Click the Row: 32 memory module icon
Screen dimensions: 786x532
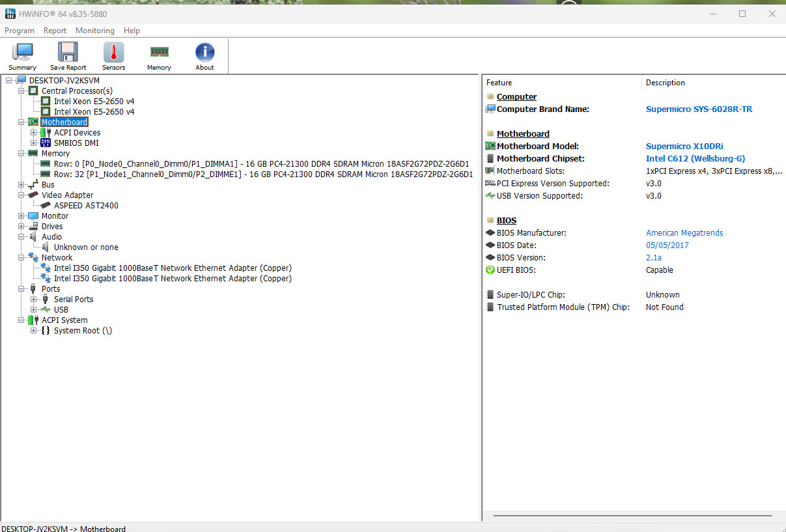click(x=46, y=175)
